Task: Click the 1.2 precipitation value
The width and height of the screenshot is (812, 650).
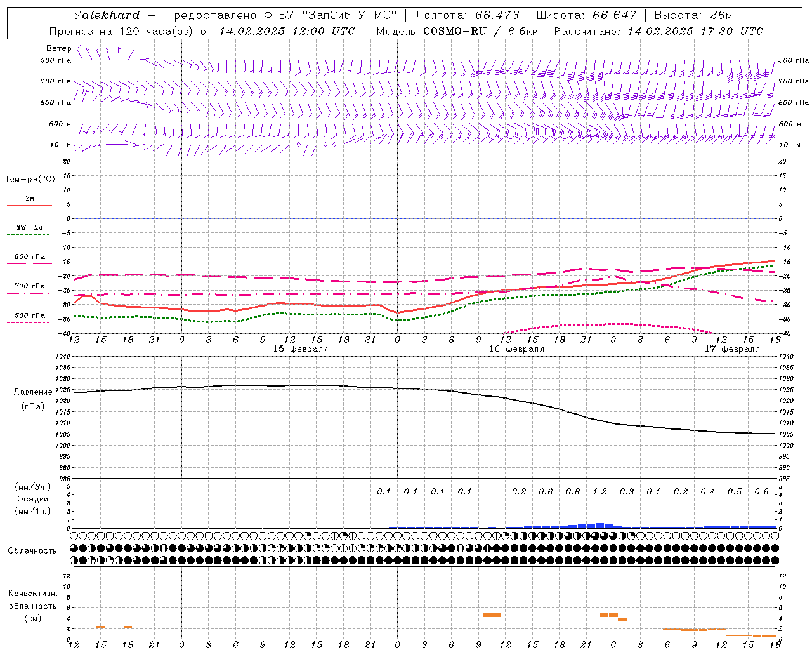Action: tap(599, 491)
